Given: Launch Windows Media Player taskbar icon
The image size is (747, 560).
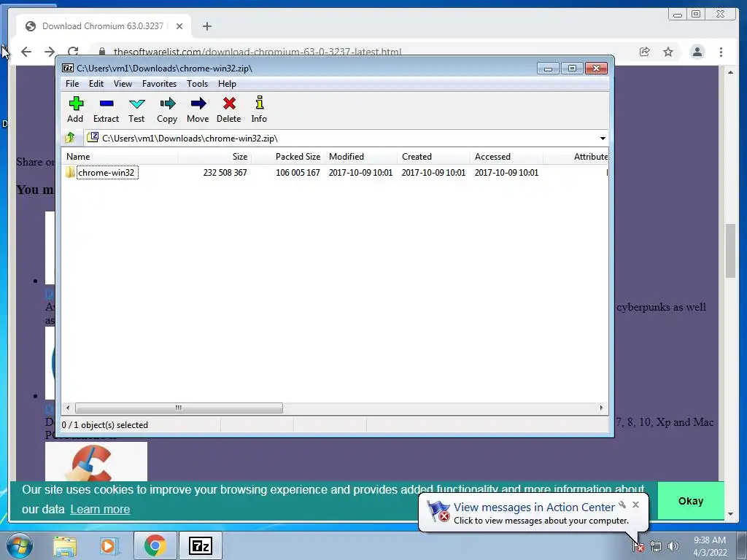Looking at the screenshot, I should [x=109, y=545].
